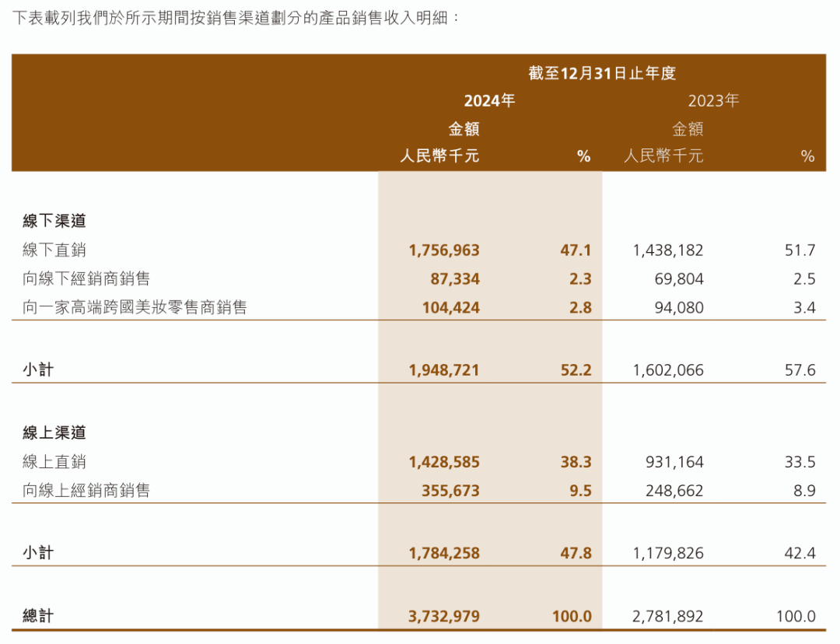840x644 pixels.
Task: Click the 2023 offline subtotal 1,602,066
Action: coord(668,369)
